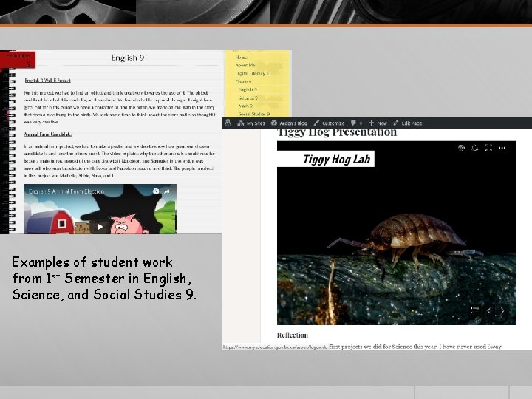The height and width of the screenshot is (399, 532).
Task: Click Watch later clock on video
Action: (156, 191)
